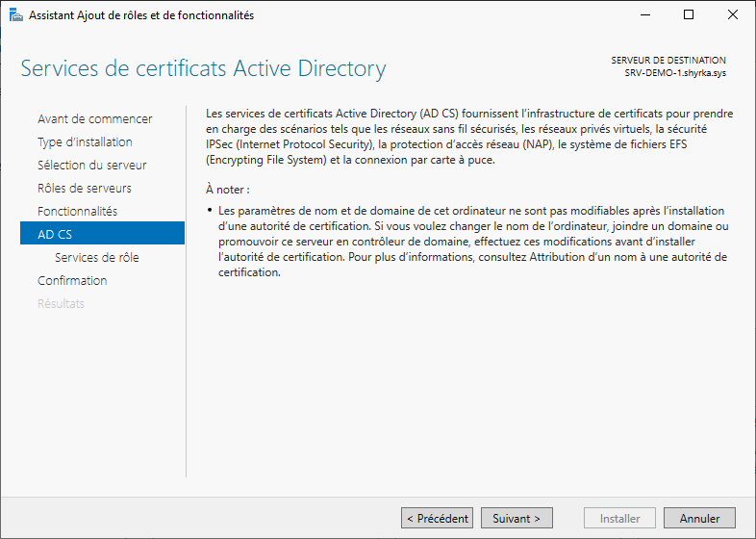Click the SRV-DEMO-1.shyrka.sys destination server name

674,73
